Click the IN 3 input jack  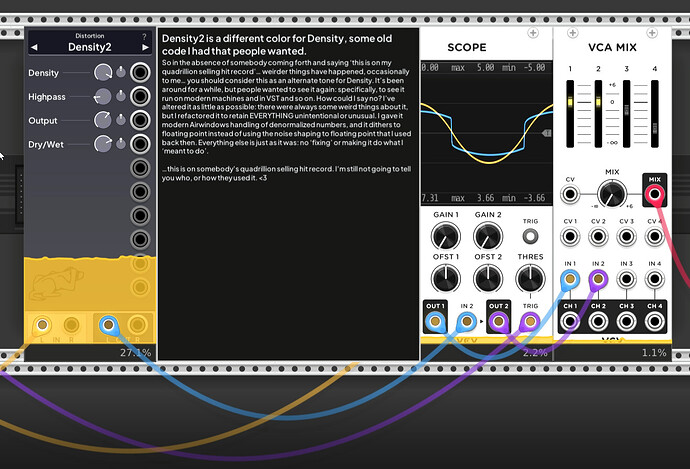tap(626, 279)
